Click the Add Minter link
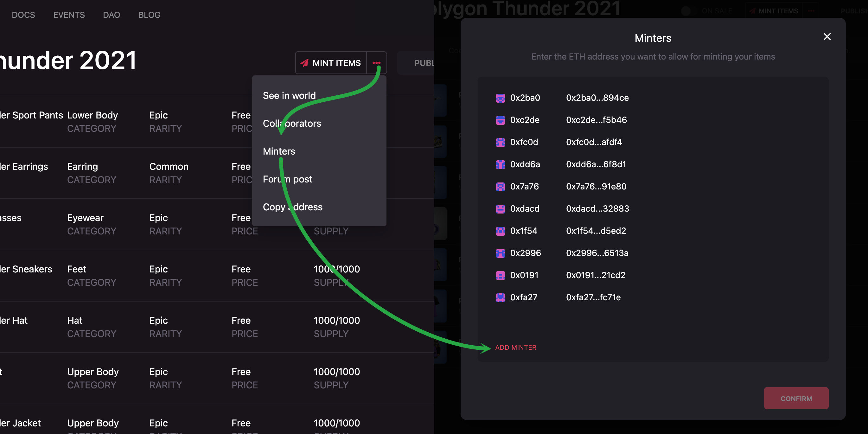 click(x=515, y=348)
